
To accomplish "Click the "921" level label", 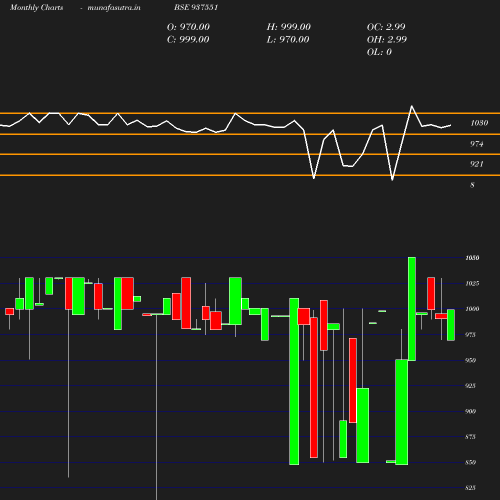I will click(477, 164).
